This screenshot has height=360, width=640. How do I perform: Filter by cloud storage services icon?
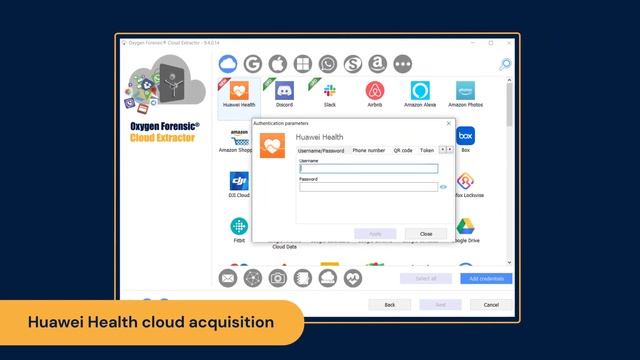[x=328, y=278]
